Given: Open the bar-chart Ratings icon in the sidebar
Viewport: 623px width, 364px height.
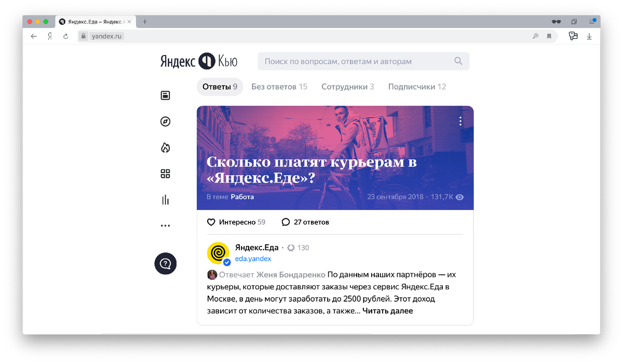Looking at the screenshot, I should pyautogui.click(x=166, y=200).
